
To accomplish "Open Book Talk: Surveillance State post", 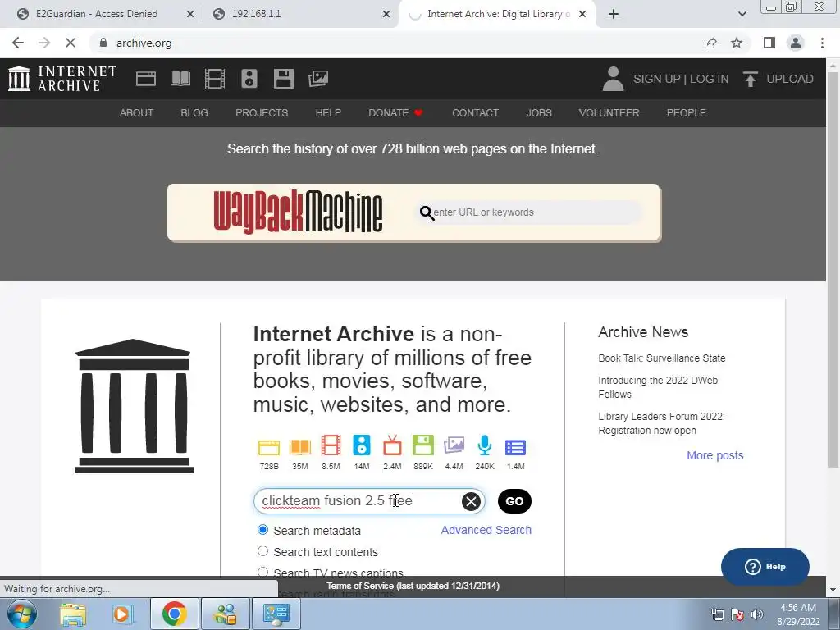I will 662,358.
